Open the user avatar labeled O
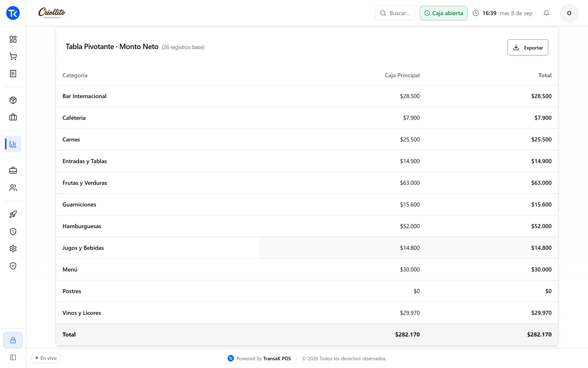The width and height of the screenshot is (588, 368). (x=569, y=13)
